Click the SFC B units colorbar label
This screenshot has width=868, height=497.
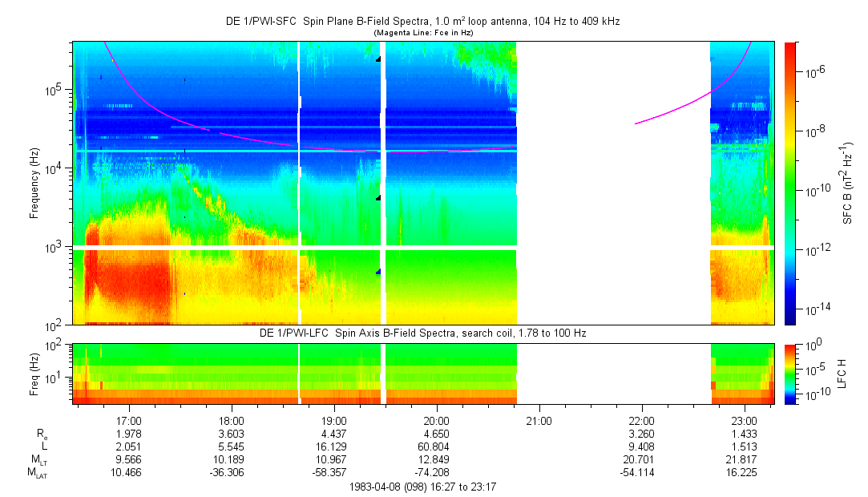click(848, 183)
